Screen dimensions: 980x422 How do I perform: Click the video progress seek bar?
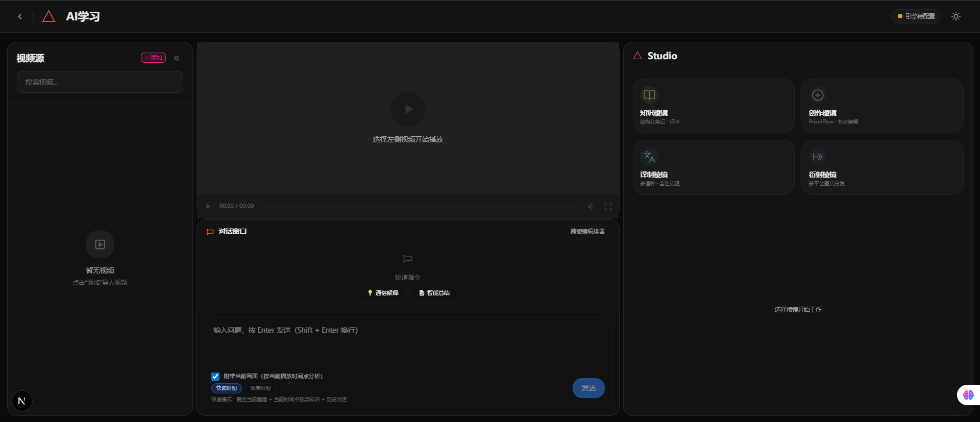[x=421, y=206]
